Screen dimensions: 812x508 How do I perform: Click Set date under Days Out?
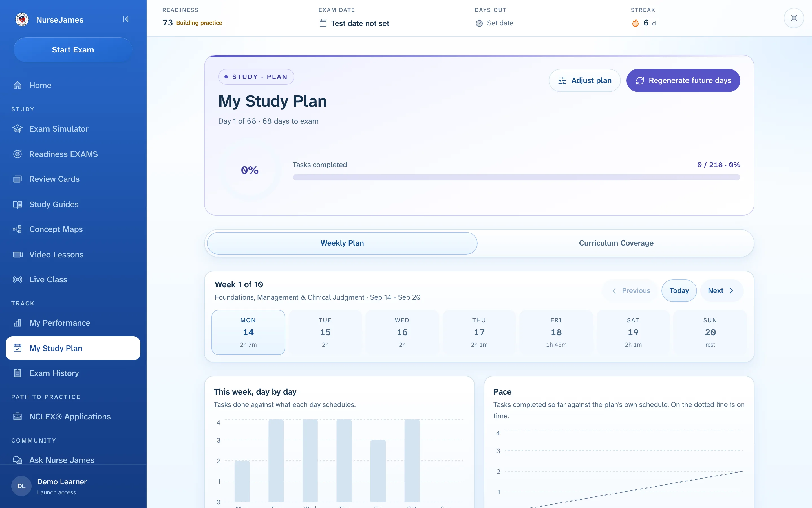[x=500, y=23]
